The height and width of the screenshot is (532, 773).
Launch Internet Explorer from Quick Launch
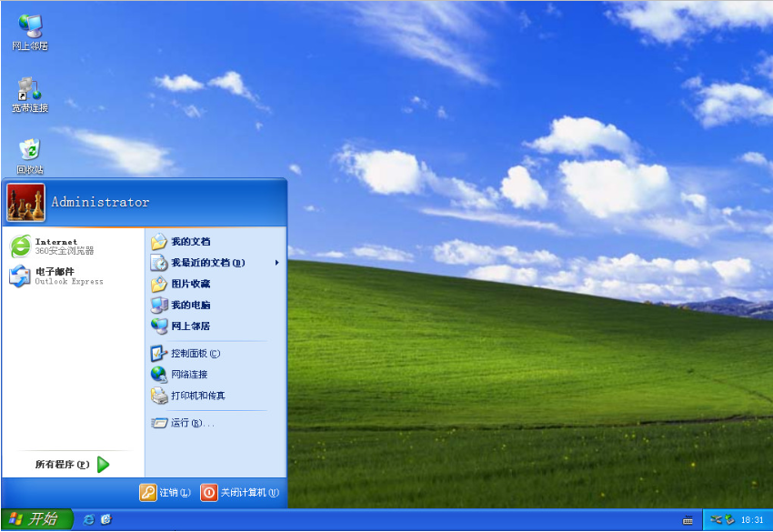(x=89, y=520)
